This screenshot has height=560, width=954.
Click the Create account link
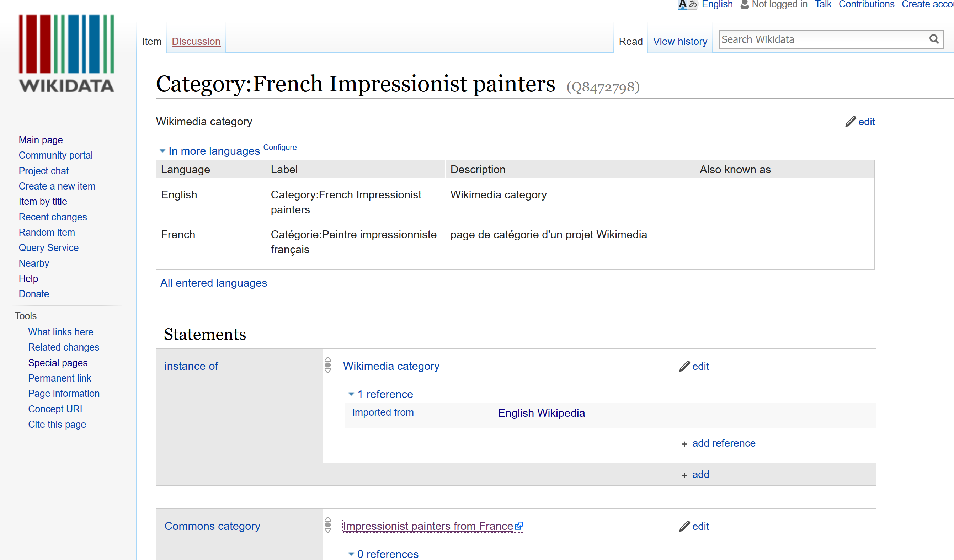927,5
